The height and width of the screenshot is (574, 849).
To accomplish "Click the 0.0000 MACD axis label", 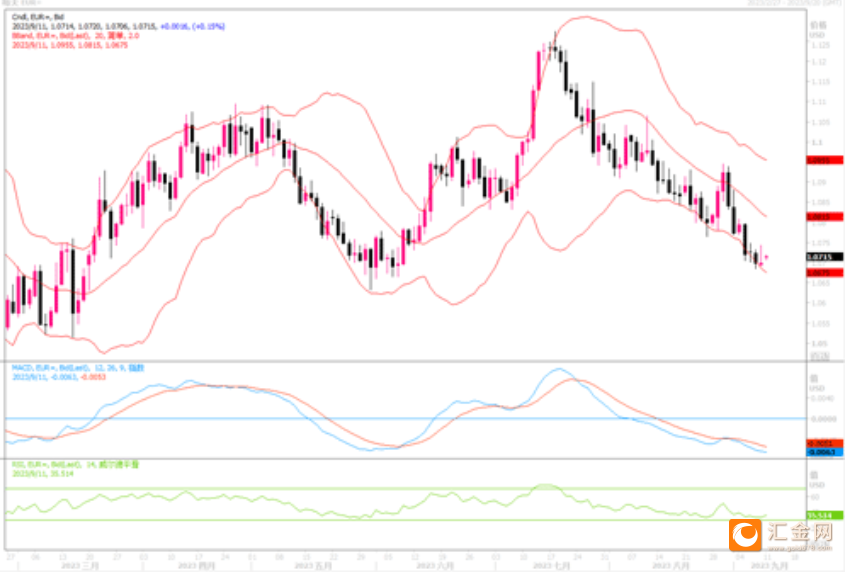I will [823, 419].
